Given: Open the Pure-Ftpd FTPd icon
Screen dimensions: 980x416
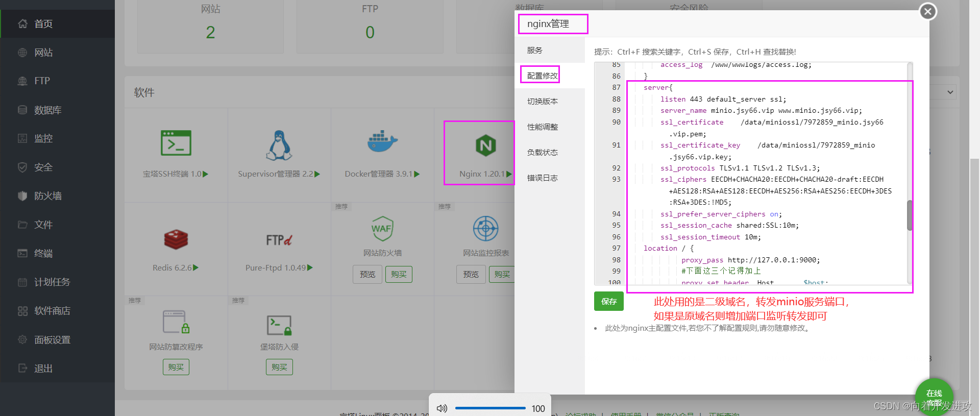Looking at the screenshot, I should 279,240.
